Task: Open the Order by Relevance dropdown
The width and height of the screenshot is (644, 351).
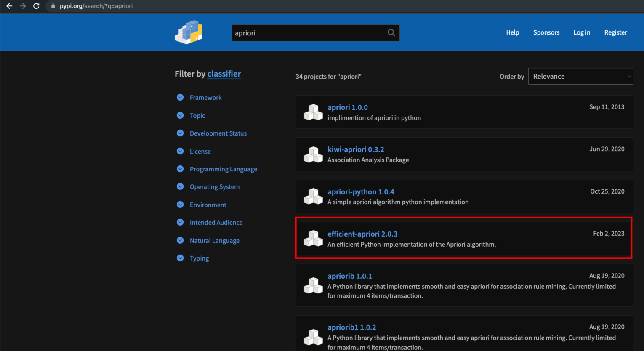Action: click(580, 76)
